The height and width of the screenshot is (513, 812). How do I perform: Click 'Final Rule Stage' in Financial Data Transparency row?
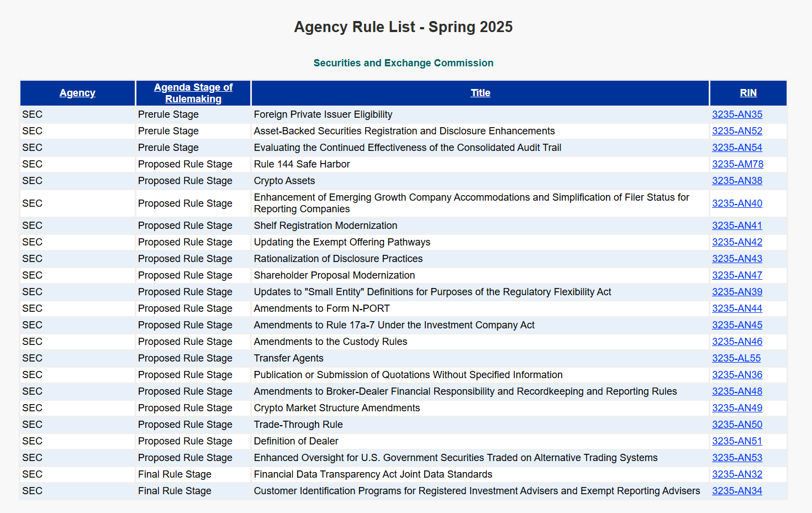click(175, 474)
